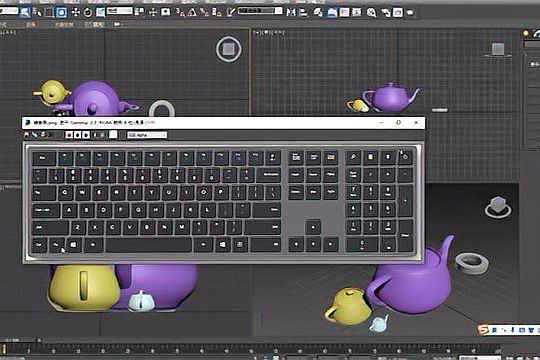Select the Select by Name tool in main toolbar
Screen dimensions: 540x360
[x=37, y=13]
